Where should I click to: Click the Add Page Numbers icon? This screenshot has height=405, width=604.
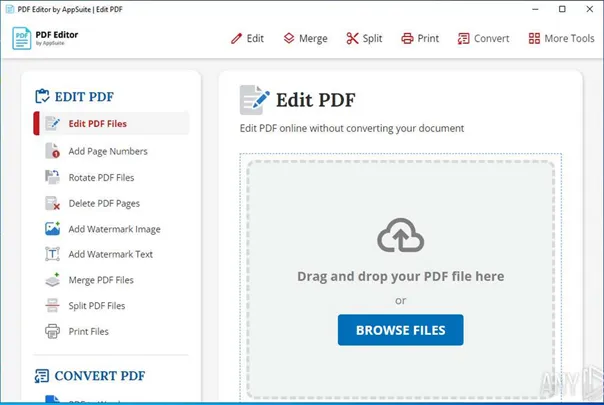[x=52, y=151]
